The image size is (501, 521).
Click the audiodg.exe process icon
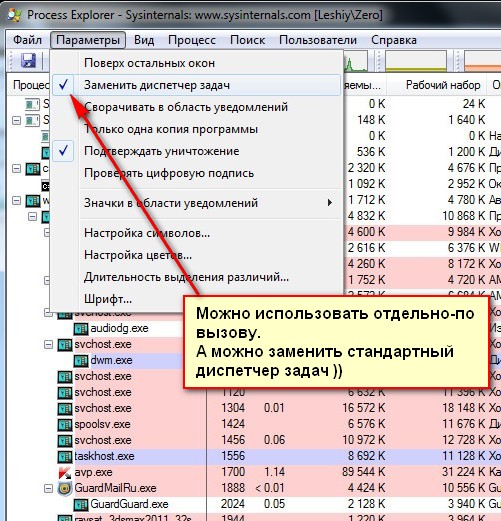pos(81,329)
